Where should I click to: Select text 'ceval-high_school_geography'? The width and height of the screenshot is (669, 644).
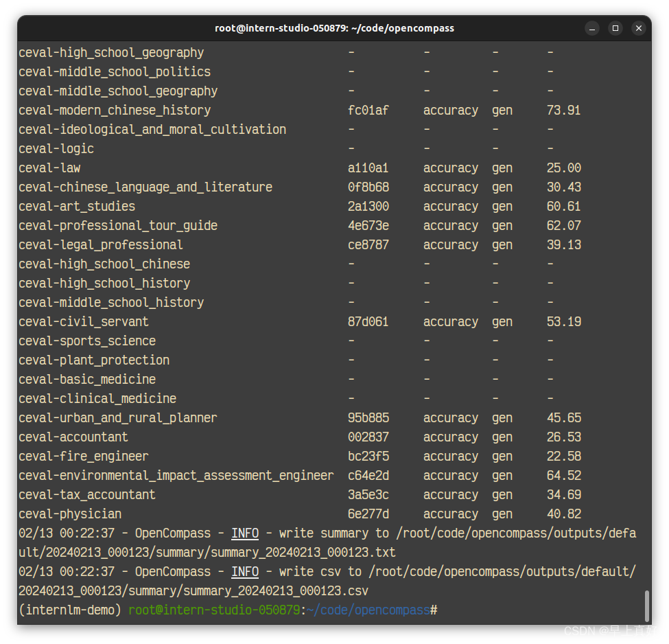coord(111,53)
